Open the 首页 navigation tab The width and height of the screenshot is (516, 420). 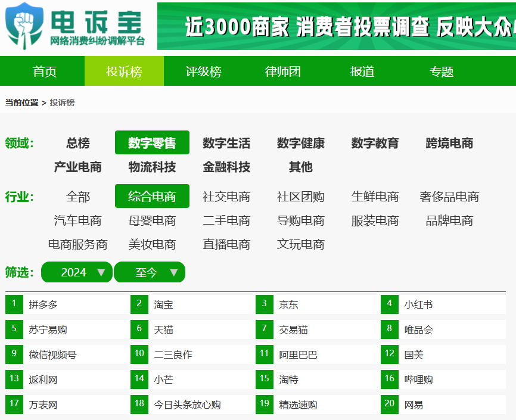[x=45, y=71]
